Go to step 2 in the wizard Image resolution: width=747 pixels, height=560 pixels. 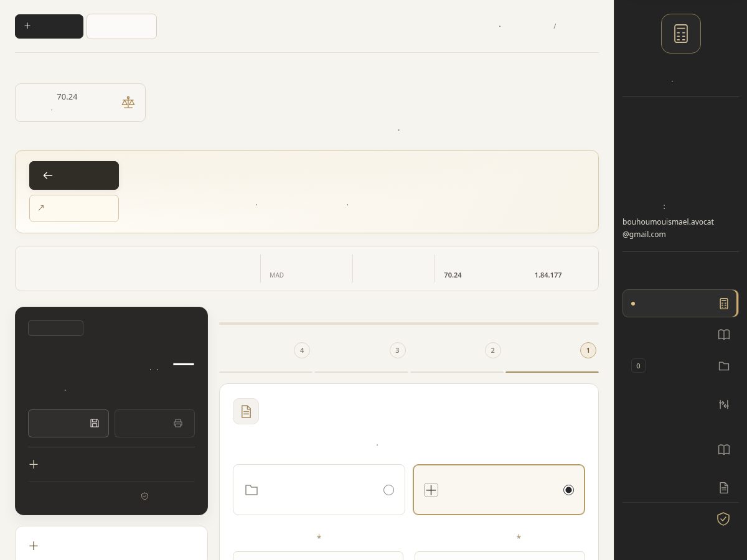(492, 350)
